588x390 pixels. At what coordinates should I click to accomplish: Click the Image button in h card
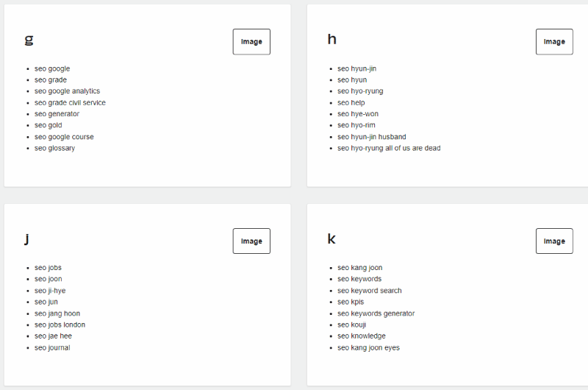click(554, 42)
